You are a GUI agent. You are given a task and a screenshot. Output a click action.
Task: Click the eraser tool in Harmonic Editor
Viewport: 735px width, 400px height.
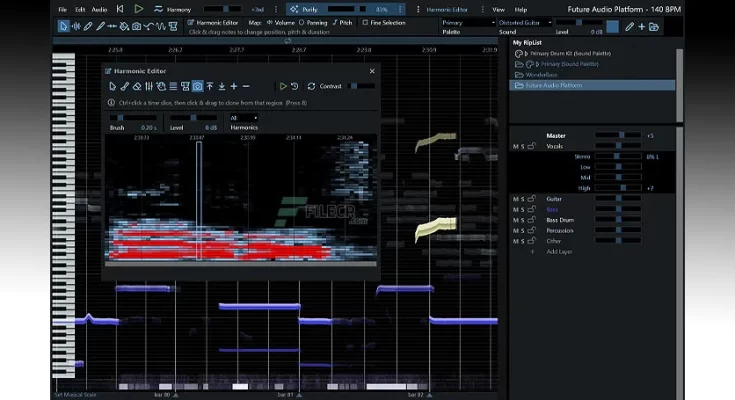(137, 87)
